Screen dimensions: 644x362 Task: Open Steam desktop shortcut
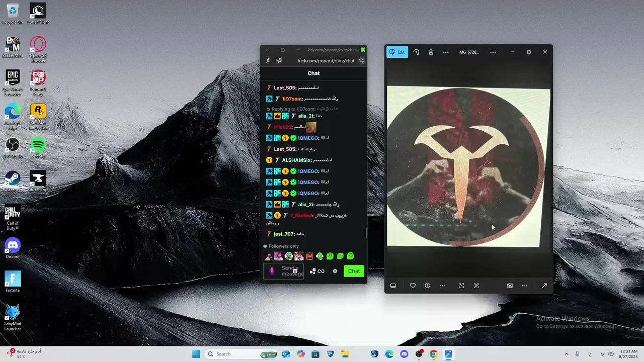13,182
